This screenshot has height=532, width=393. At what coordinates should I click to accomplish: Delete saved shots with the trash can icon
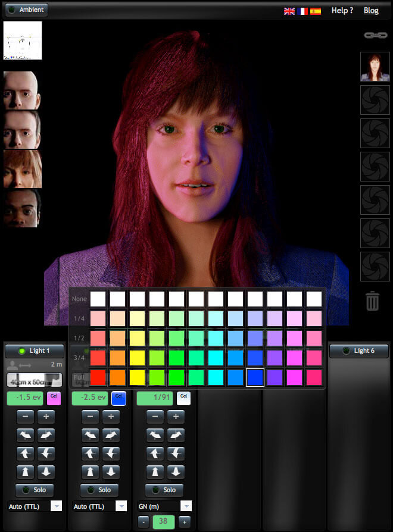click(372, 301)
